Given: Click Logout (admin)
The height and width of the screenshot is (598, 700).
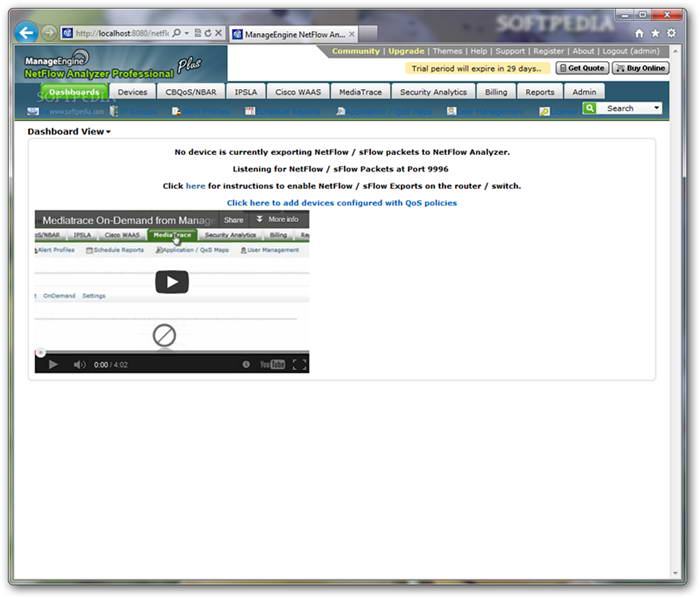Looking at the screenshot, I should 631,51.
